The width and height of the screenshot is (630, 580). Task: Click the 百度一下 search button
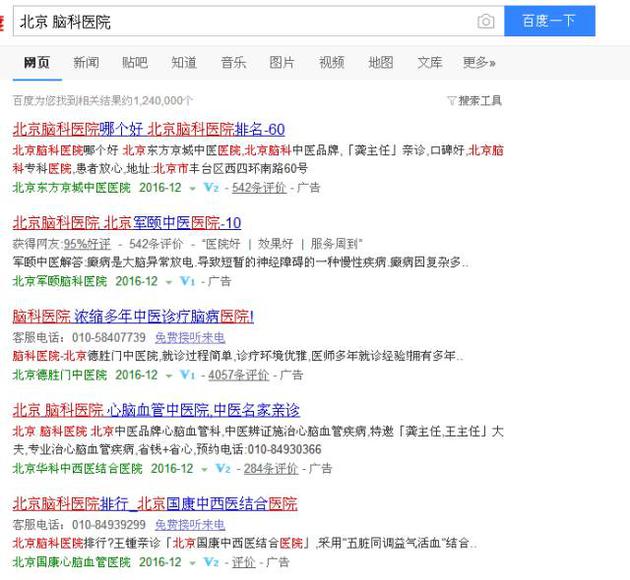pos(549,21)
